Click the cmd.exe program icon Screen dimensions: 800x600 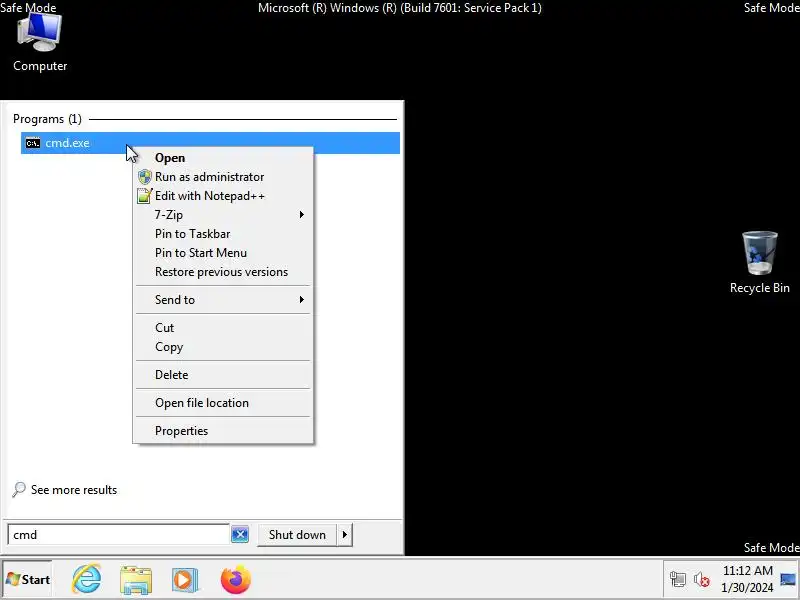(x=33, y=143)
